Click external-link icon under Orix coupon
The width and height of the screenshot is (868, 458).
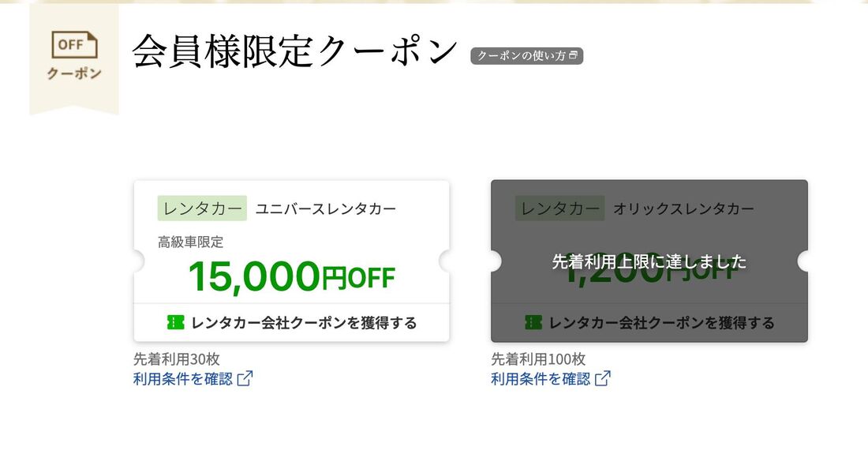click(x=602, y=379)
